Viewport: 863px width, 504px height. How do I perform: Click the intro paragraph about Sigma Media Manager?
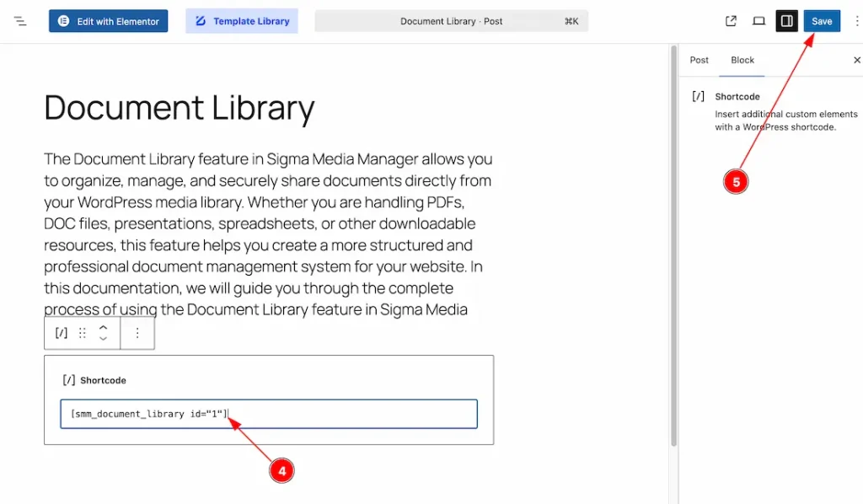(268, 233)
